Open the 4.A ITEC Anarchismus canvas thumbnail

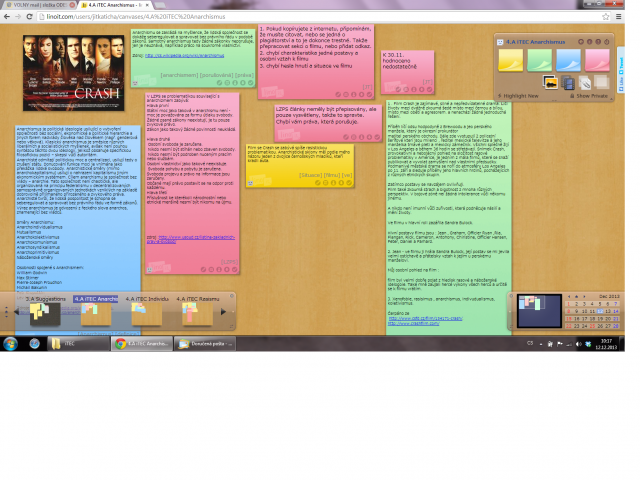[96, 314]
